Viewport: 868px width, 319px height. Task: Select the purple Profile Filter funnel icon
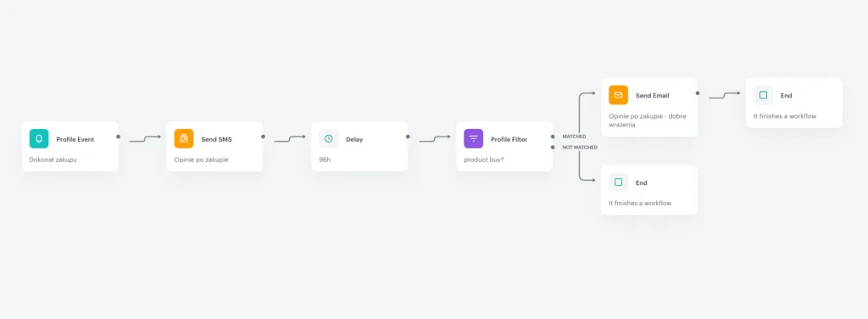click(x=473, y=138)
